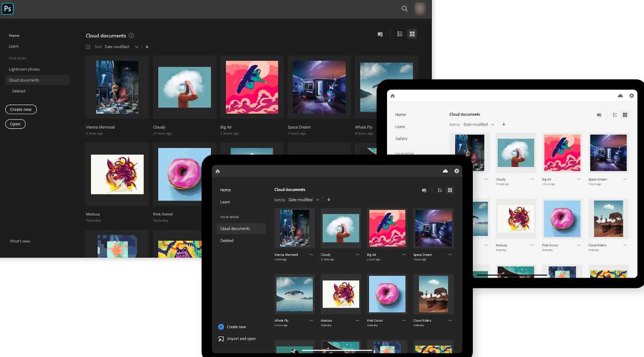This screenshot has width=644, height=357.
Task: Open the Cloud documents info tooltip icon
Action: [x=131, y=35]
